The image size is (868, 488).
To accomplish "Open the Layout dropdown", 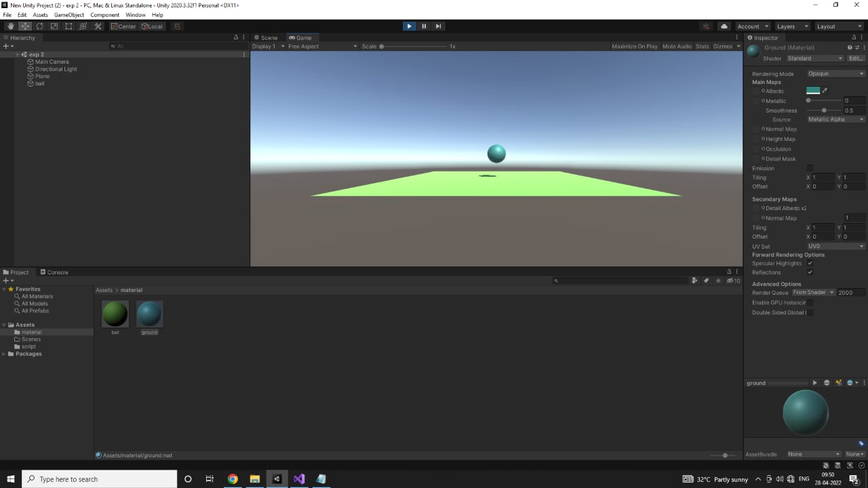I will [x=839, y=26].
